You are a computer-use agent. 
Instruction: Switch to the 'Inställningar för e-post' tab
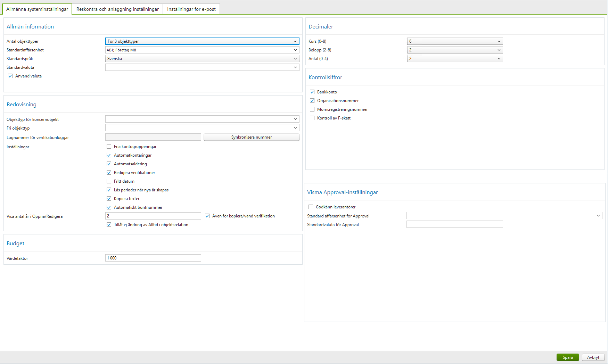[191, 9]
